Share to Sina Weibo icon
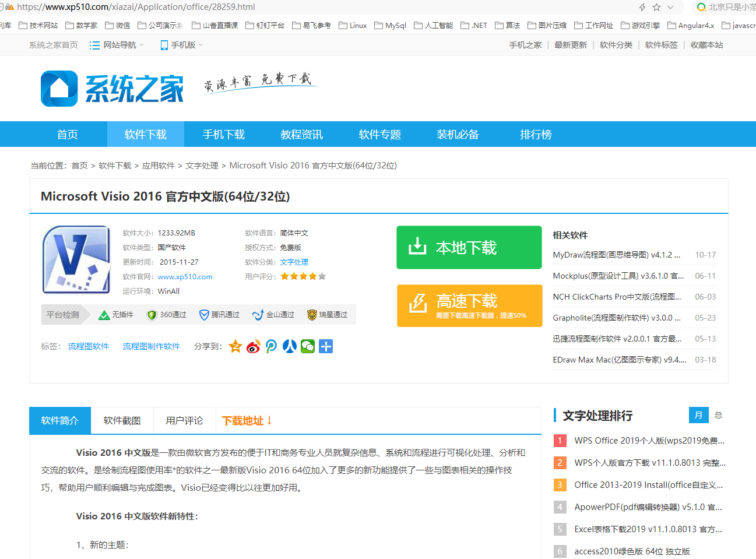The image size is (756, 559). click(x=254, y=346)
